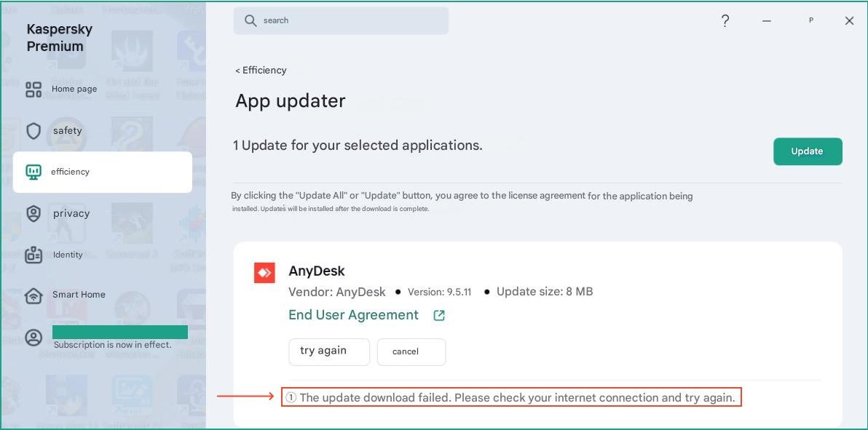The height and width of the screenshot is (430, 868).
Task: Click the account profile icon
Action: point(33,338)
